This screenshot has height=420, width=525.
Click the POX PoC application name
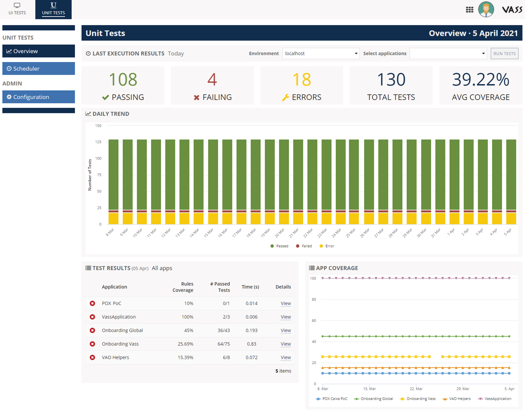[112, 303]
